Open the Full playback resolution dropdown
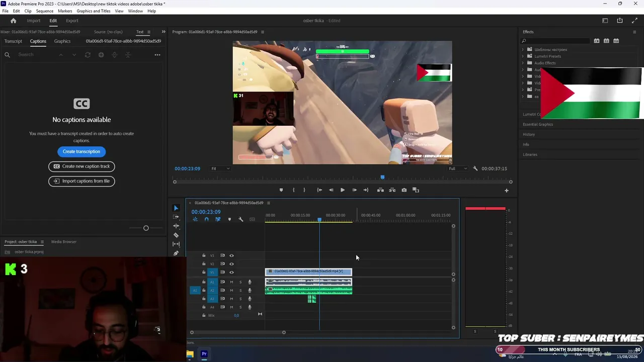Screen dimensions: 644x362 tap(458, 168)
